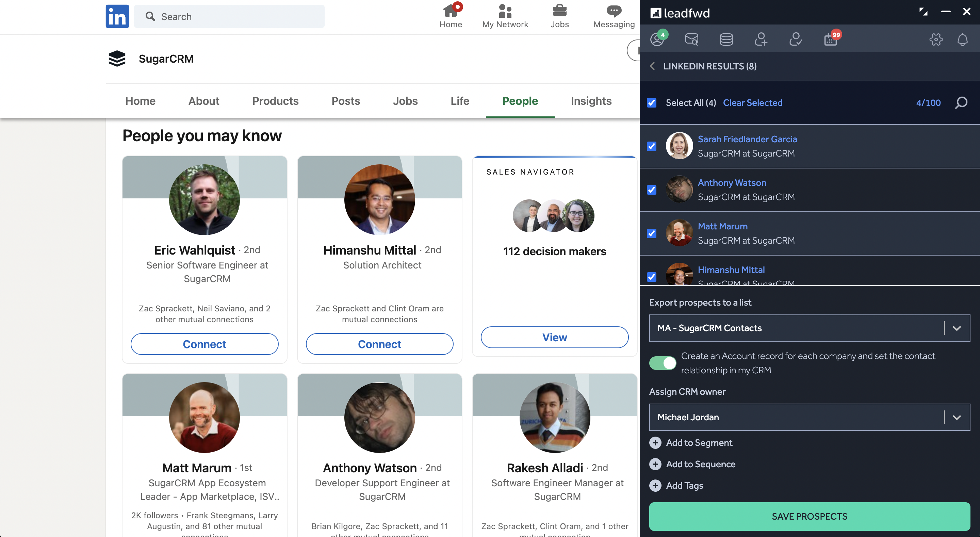This screenshot has width=980, height=537.
Task: Click the search magnifier in leadfwd results
Action: (x=961, y=102)
